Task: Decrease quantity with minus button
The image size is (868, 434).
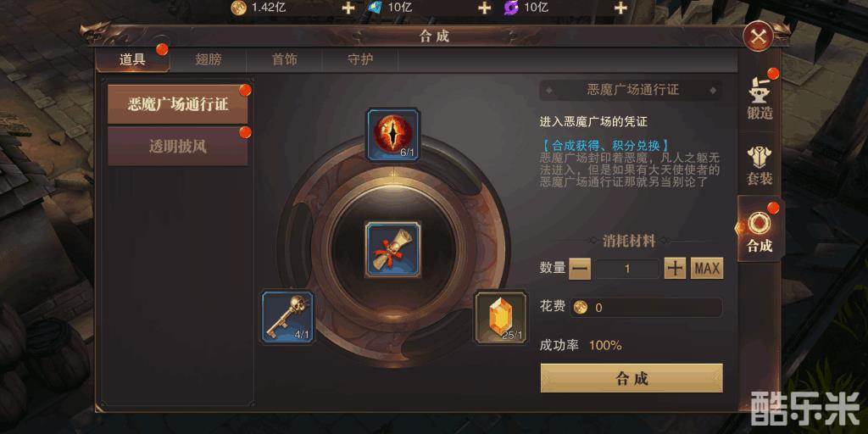Action: pos(580,269)
